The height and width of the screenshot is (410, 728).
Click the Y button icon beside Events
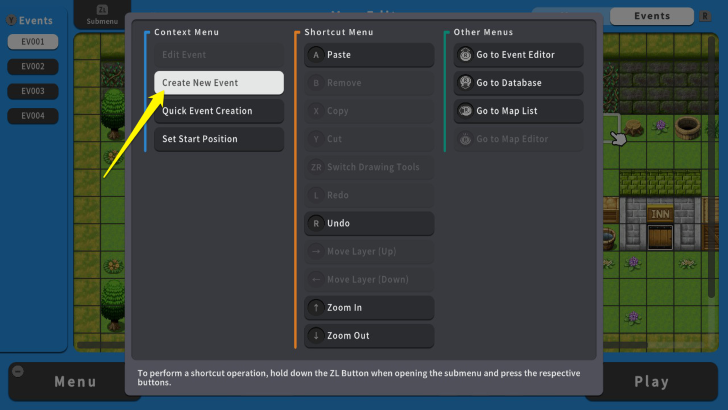(11, 20)
